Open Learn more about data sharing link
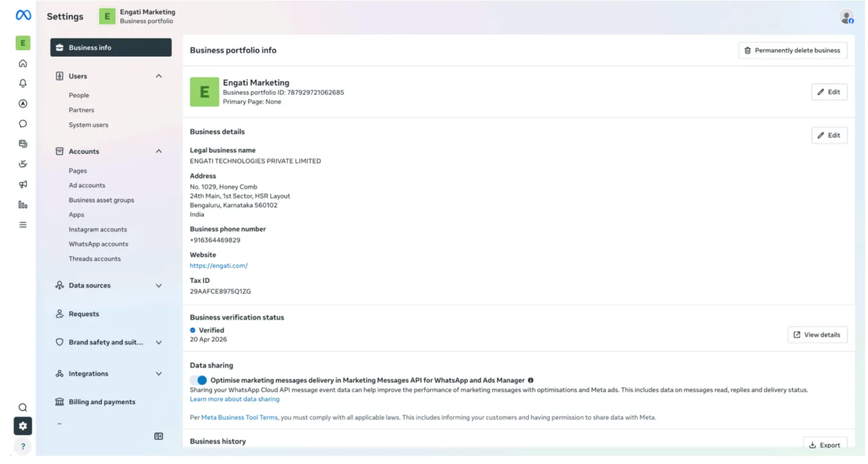The image size is (868, 464). 234,399
